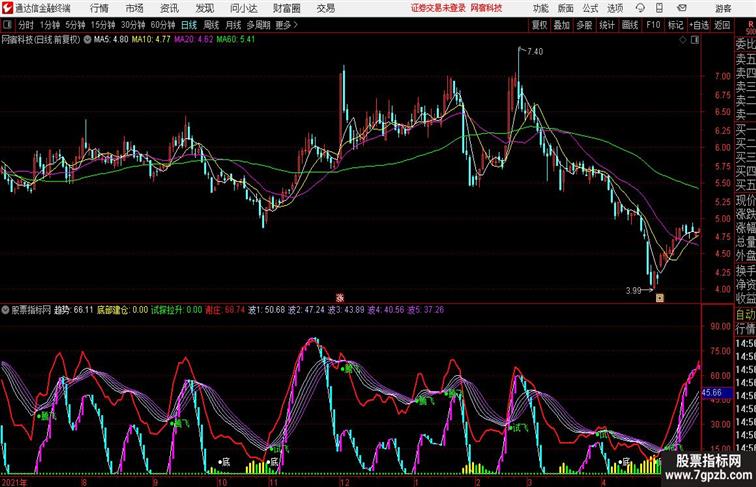Open the 市场 menu

click(x=135, y=8)
